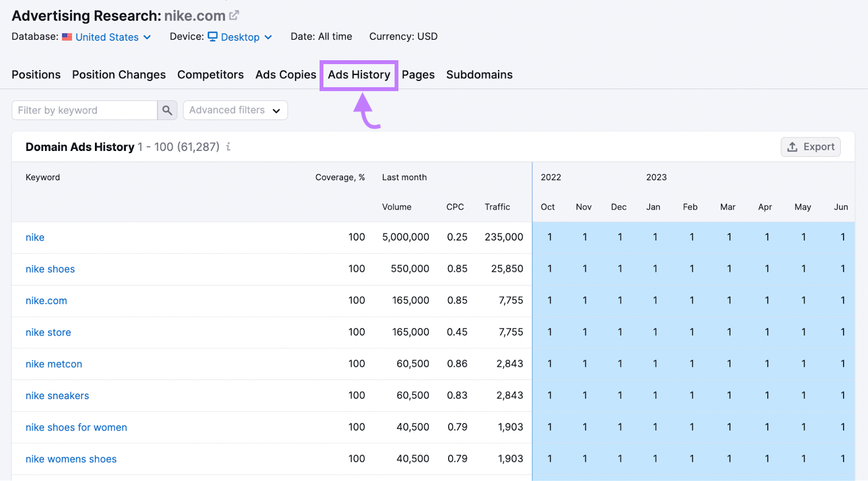868x481 pixels.
Task: Go to the Competitors tab
Action: click(210, 75)
